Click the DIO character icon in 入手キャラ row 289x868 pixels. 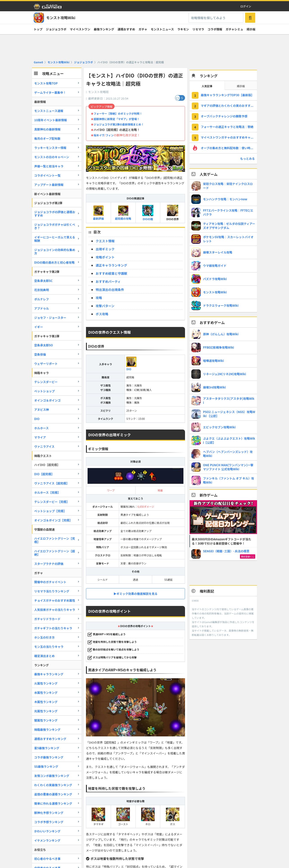click(x=131, y=362)
